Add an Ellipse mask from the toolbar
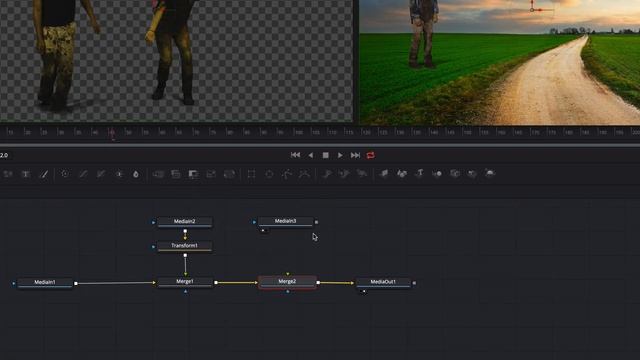 pyautogui.click(x=269, y=174)
